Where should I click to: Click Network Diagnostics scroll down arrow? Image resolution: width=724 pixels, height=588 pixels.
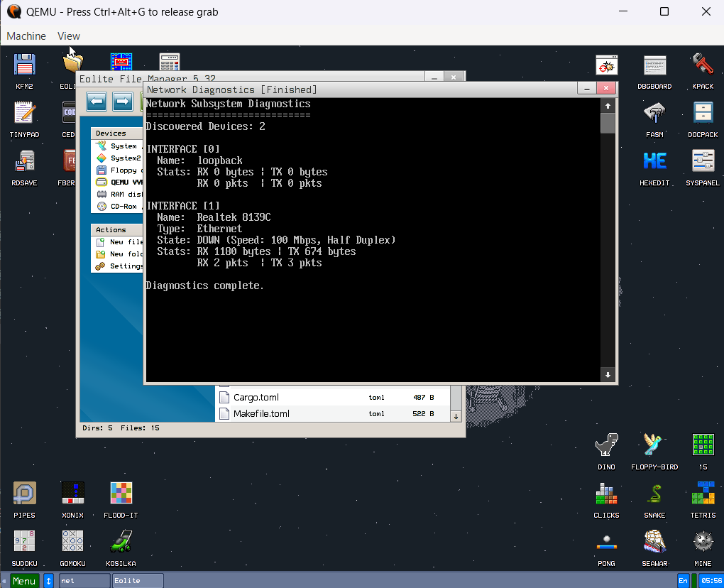pos(608,375)
